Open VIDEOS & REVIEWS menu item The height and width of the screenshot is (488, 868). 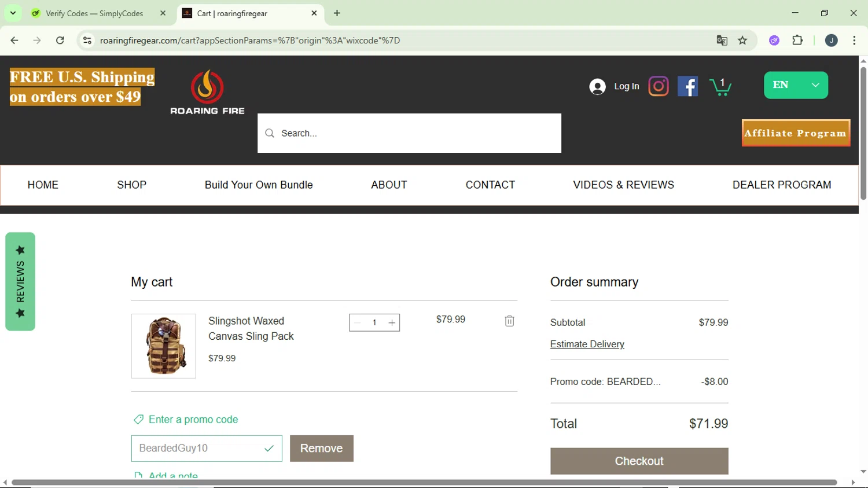pyautogui.click(x=624, y=185)
